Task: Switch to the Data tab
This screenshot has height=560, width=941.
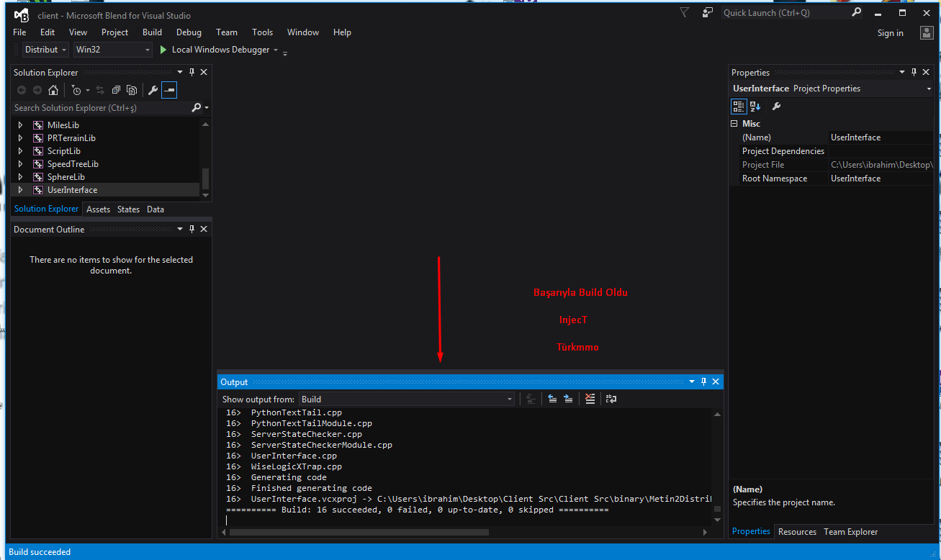Action: click(156, 209)
